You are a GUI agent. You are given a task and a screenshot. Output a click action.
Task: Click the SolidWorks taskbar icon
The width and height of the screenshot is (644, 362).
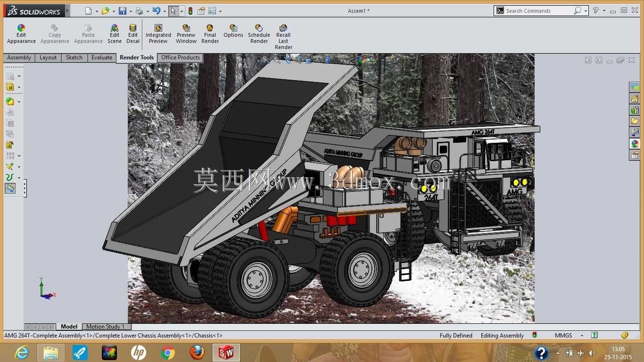pyautogui.click(x=226, y=353)
